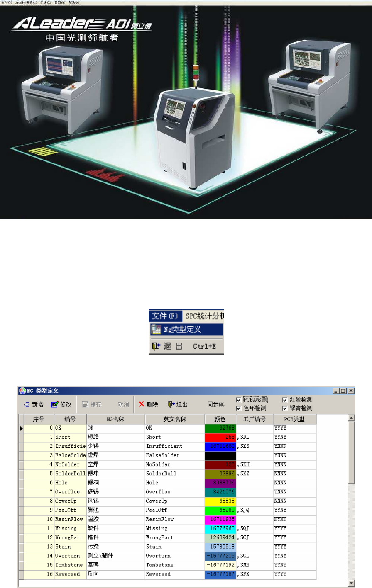Screen dimensions: 372x588
Task: Select the 溢胶 NG name cell
Action: 116,519
